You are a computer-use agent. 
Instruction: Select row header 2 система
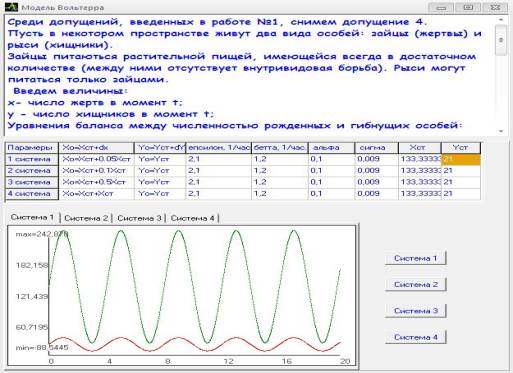32,171
